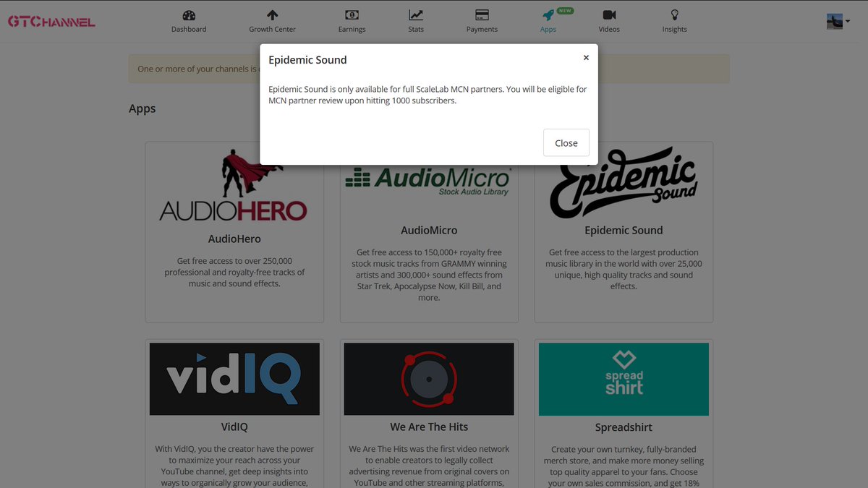Screen dimensions: 868x488
Task: Open the Dashboard menu label
Action: 189,30
